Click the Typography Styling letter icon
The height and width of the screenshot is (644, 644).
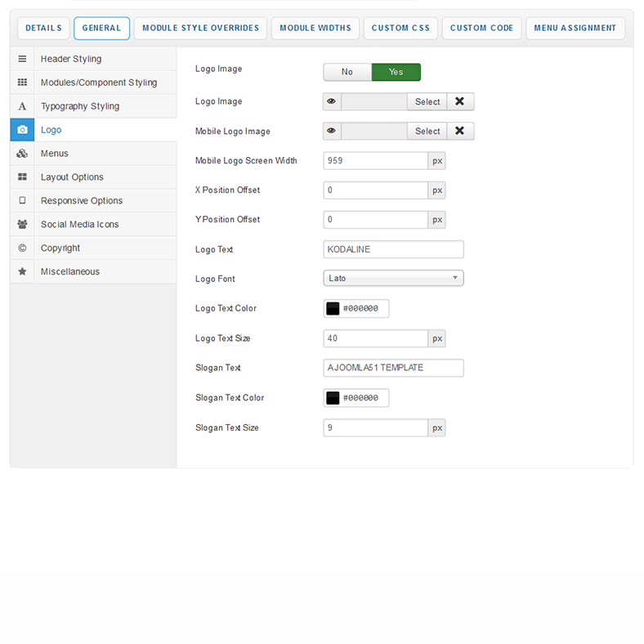tap(22, 106)
